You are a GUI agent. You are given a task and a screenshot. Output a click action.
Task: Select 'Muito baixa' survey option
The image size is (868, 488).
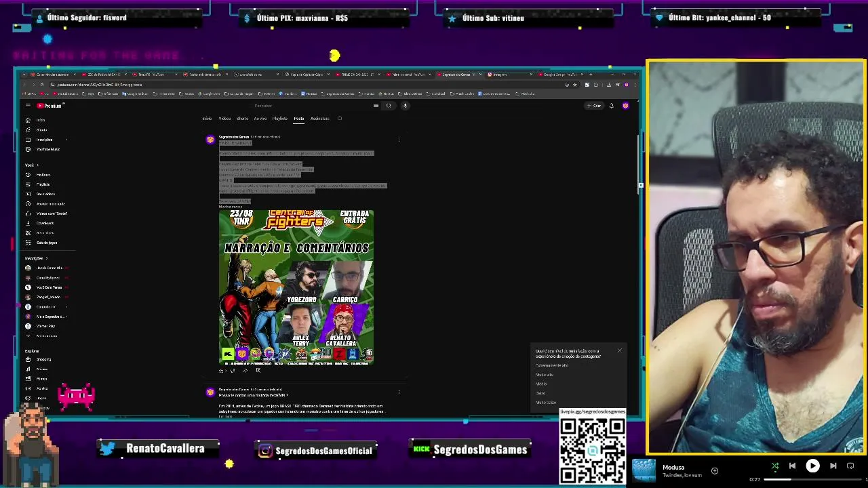546,403
